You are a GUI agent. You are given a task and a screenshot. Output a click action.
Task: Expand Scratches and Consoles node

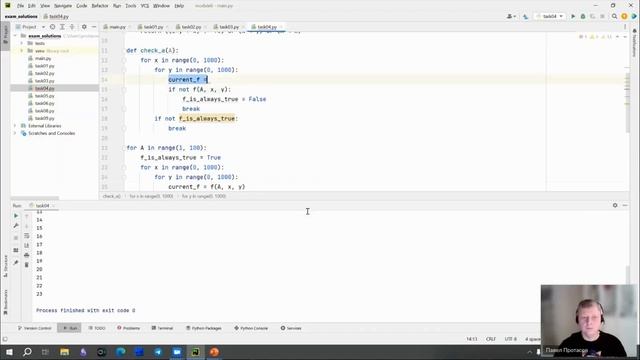16,133
